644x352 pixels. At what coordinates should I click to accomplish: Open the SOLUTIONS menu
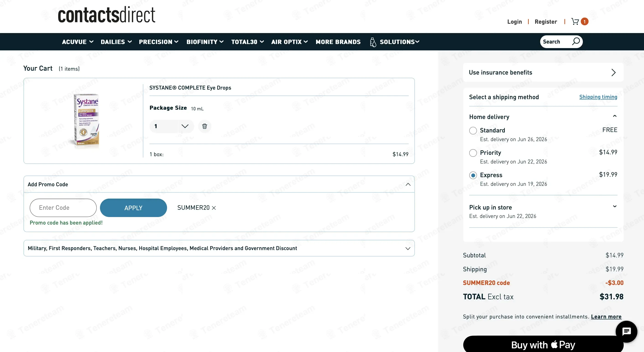pos(400,42)
